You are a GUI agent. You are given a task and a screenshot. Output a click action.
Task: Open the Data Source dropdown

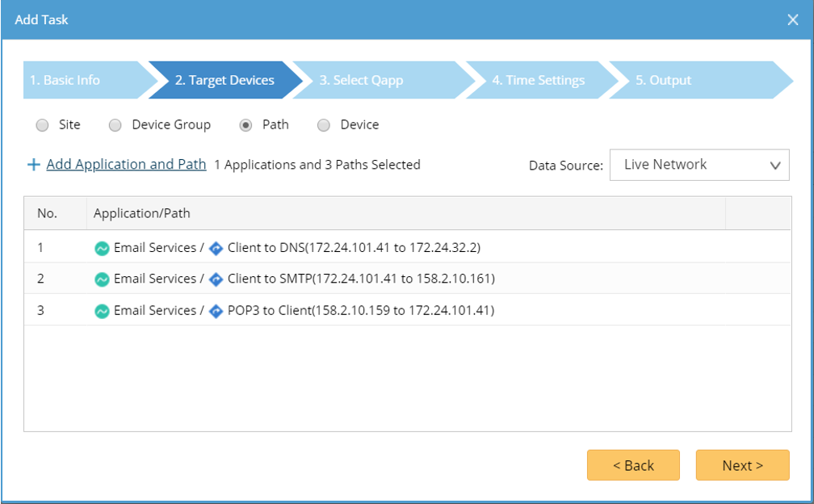click(699, 165)
